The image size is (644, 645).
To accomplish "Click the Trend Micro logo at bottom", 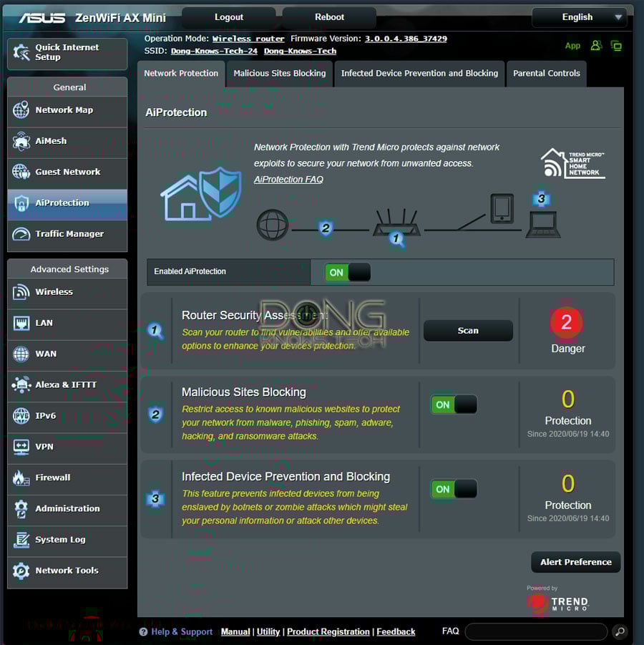I will tap(558, 603).
